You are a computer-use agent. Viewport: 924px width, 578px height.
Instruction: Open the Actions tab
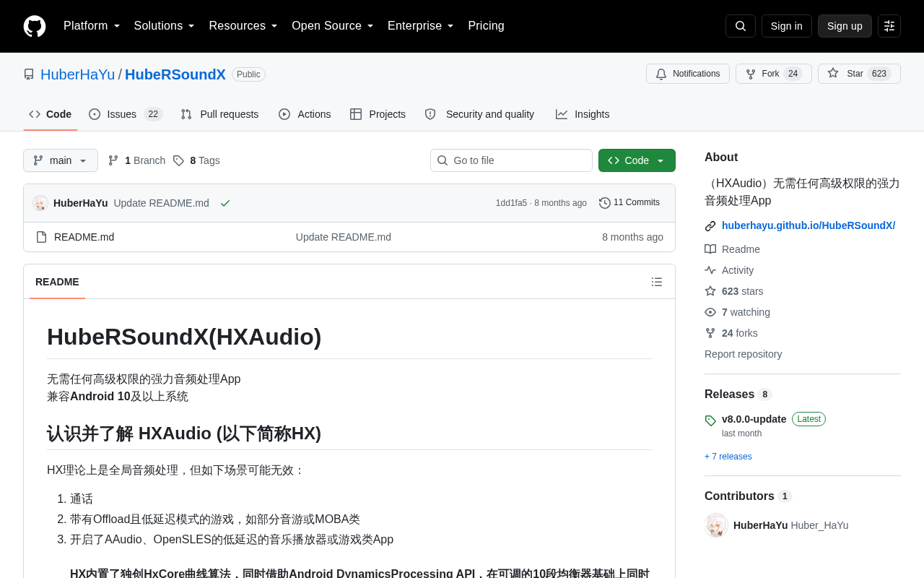pos(305,114)
